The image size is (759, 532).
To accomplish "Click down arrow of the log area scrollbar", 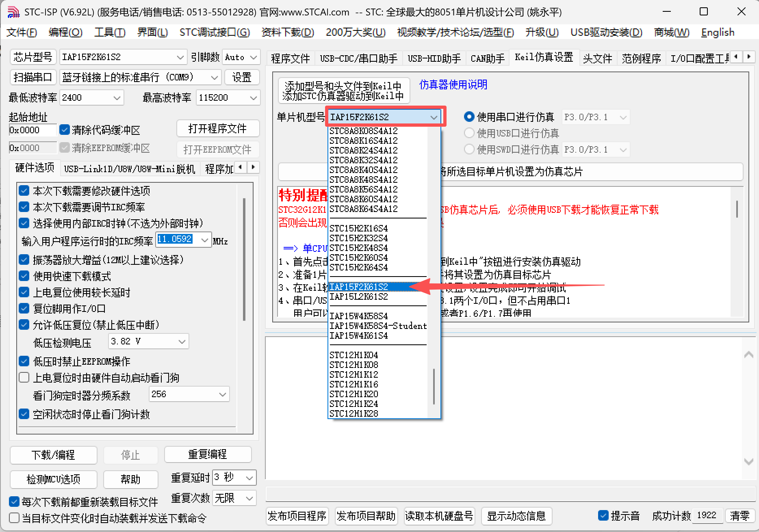I will 748,461.
